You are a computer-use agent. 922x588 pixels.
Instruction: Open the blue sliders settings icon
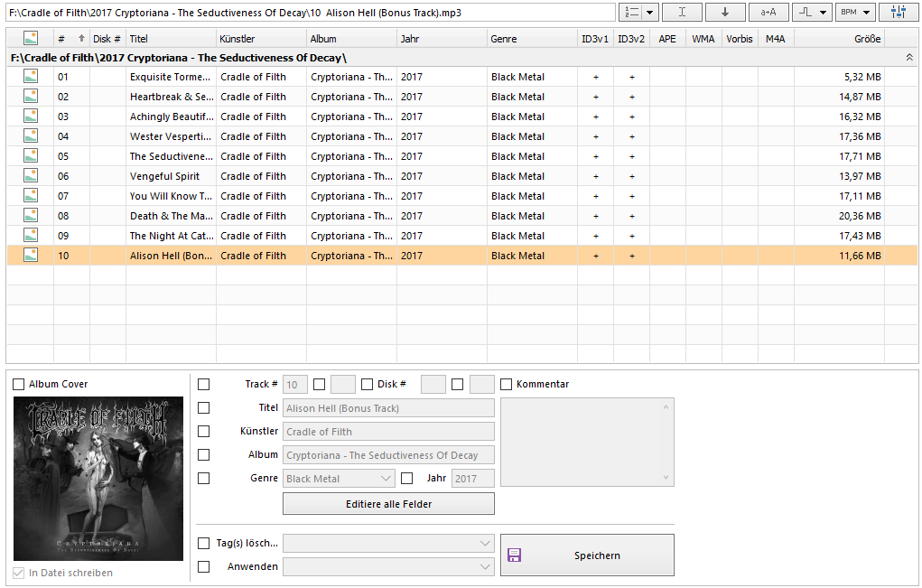pos(899,12)
